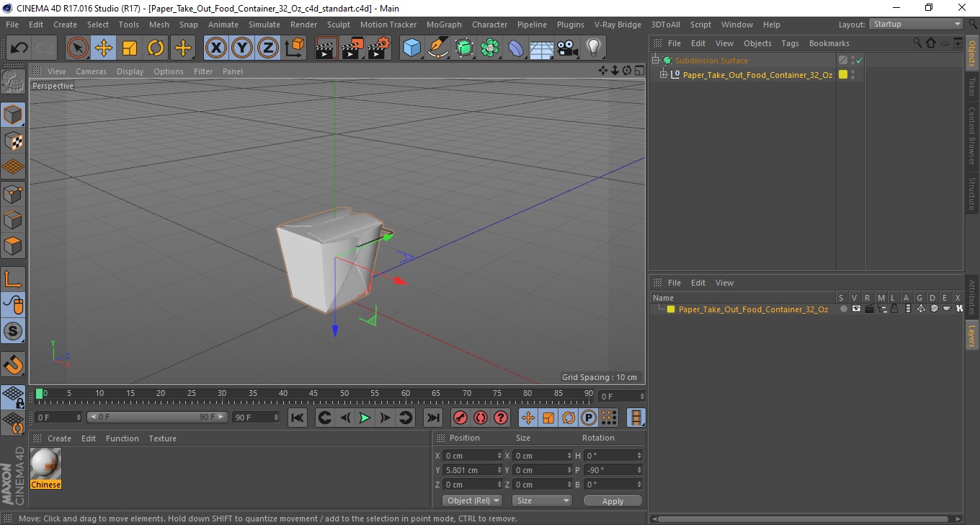Click Make Editable icon in left toolbar
Screen dimensions: 980x525
tap(13, 82)
